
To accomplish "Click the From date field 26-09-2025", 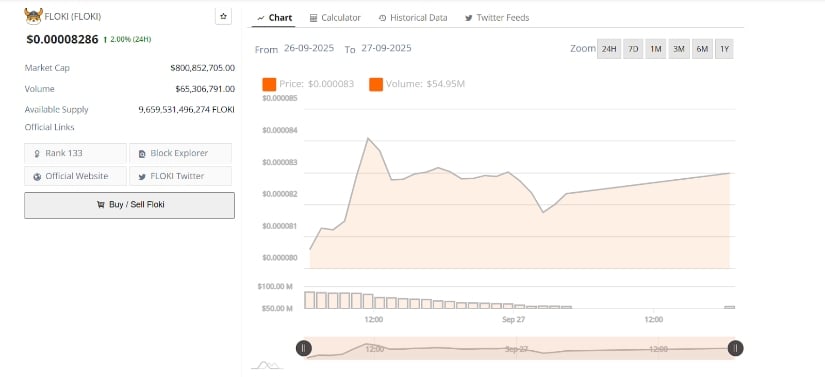I will click(x=309, y=48).
